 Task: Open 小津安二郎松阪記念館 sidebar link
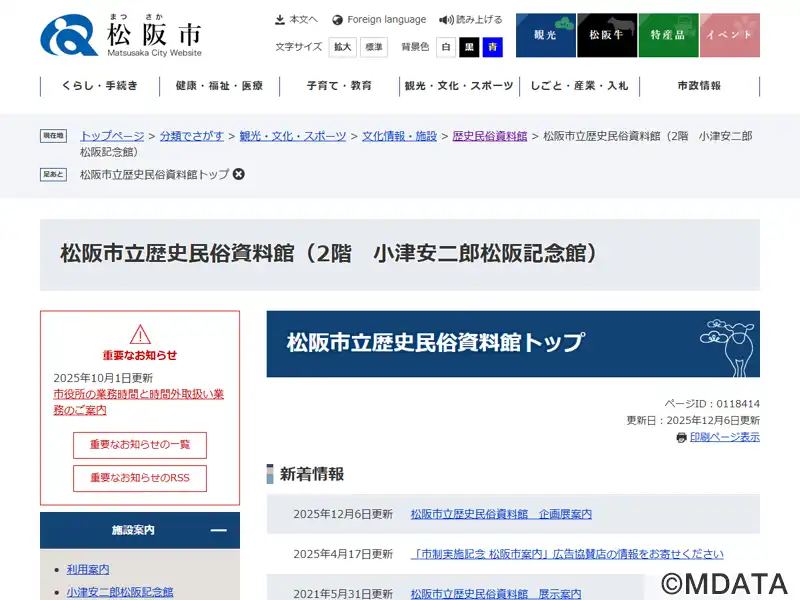click(x=120, y=592)
